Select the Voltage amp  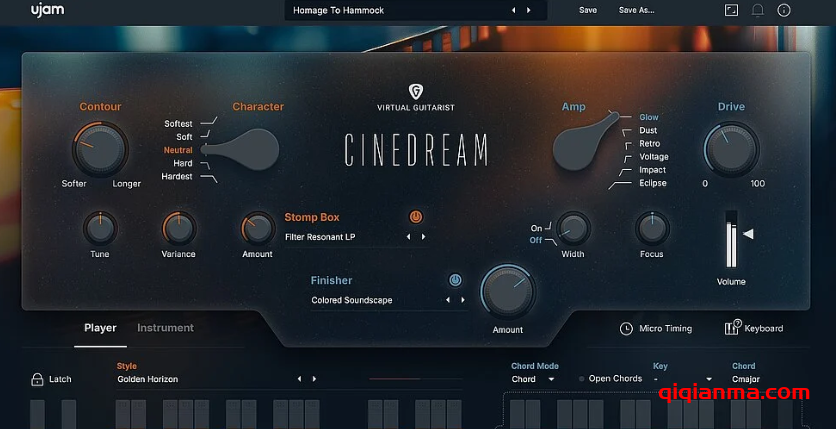click(x=654, y=157)
